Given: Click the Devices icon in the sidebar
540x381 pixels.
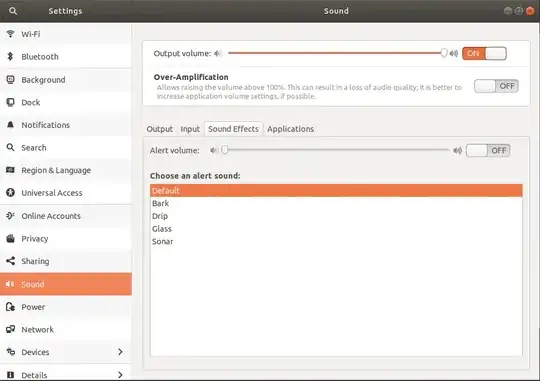Looking at the screenshot, I should (10, 352).
